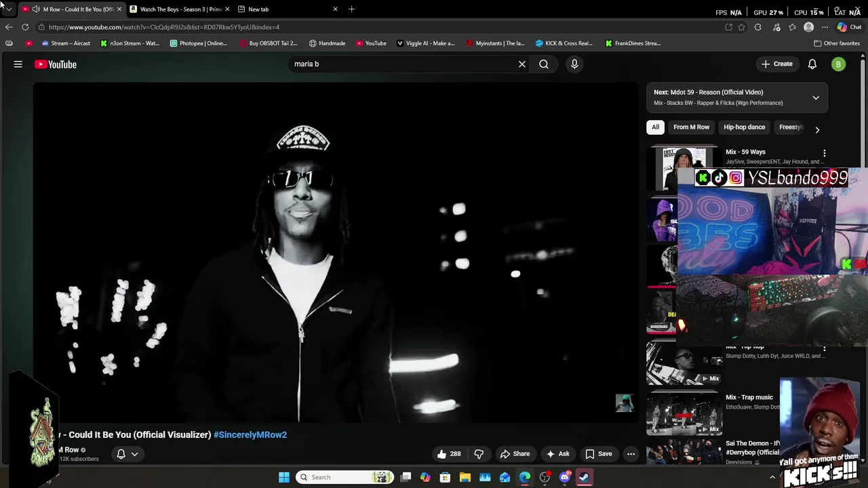Open Steam from the taskbar
The image size is (868, 488).
(x=584, y=477)
